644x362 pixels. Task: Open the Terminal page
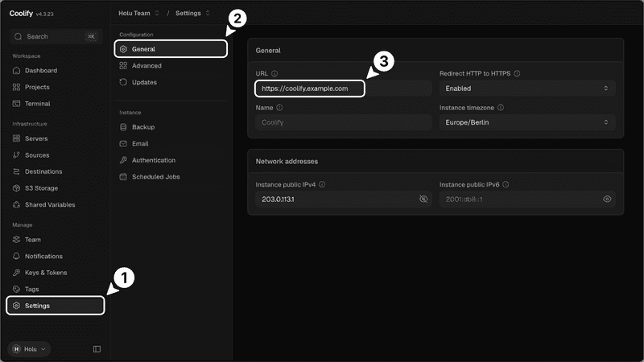(x=56, y=104)
